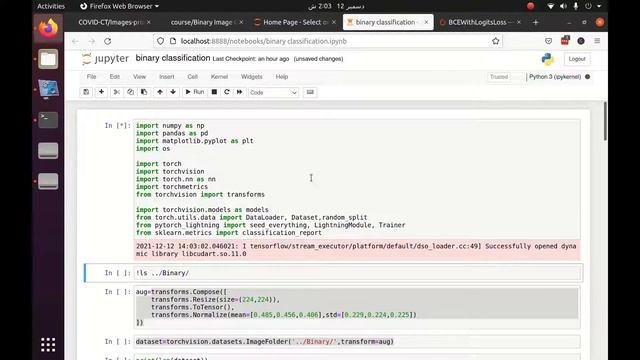Click the notebook vertical scrollbar

[x=604, y=121]
